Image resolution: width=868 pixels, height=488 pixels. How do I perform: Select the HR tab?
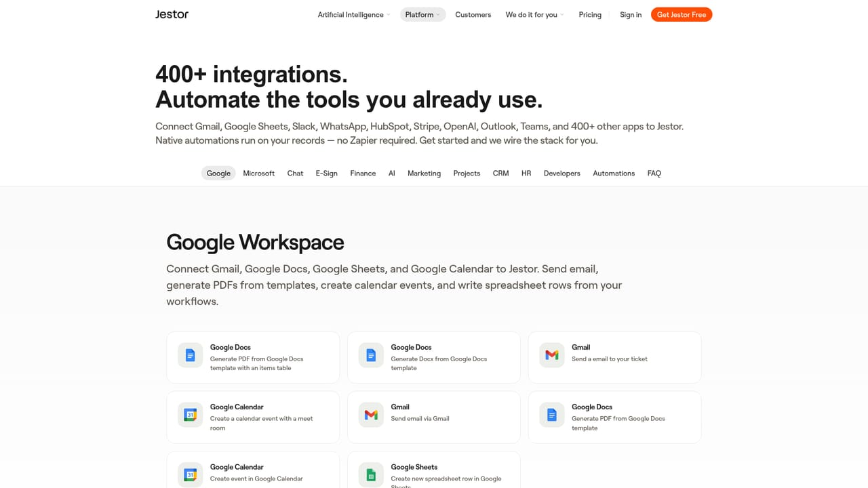tap(526, 174)
